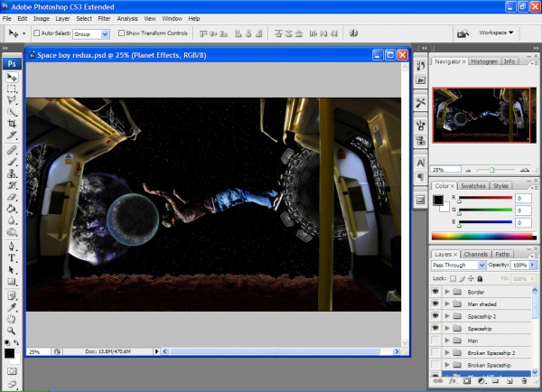Switch to the Swatches tab

[x=472, y=186]
